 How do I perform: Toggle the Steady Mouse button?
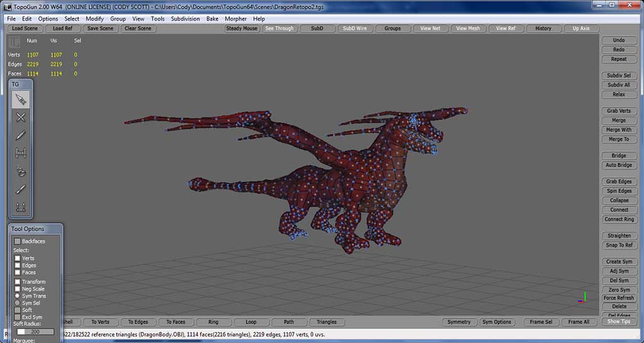(242, 28)
